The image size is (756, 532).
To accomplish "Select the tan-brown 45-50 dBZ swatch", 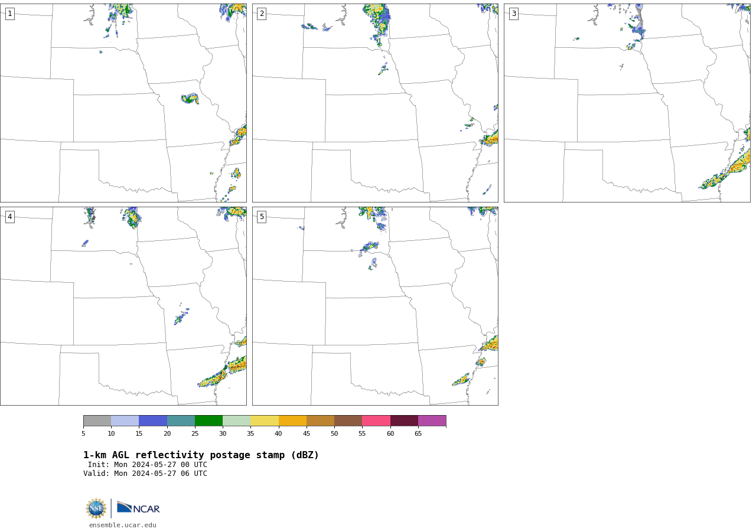I will point(321,421).
